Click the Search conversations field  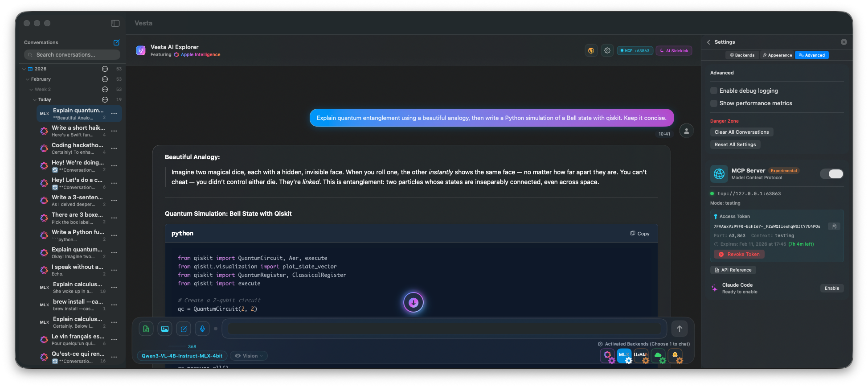[x=72, y=55]
